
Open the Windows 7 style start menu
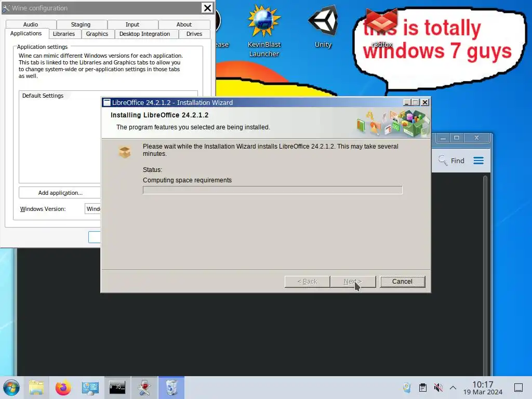click(x=11, y=388)
